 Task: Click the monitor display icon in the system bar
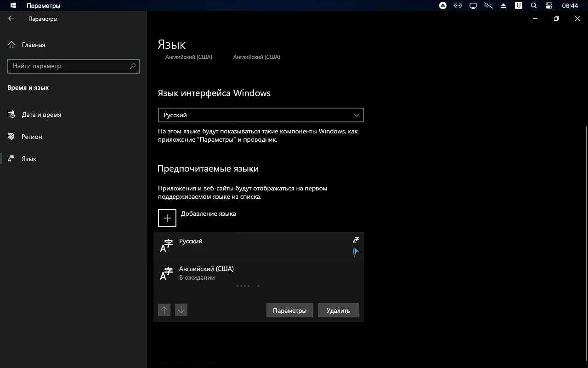pos(473,6)
